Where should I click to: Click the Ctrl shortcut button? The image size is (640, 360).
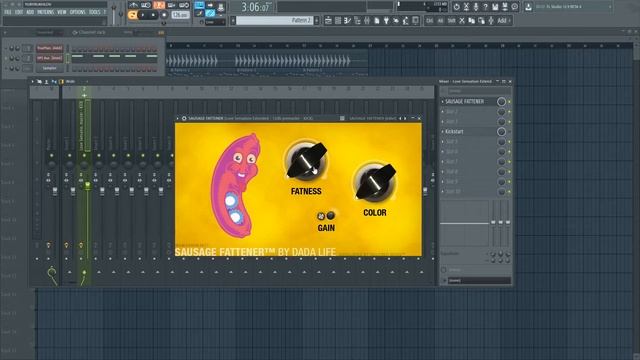point(429,20)
